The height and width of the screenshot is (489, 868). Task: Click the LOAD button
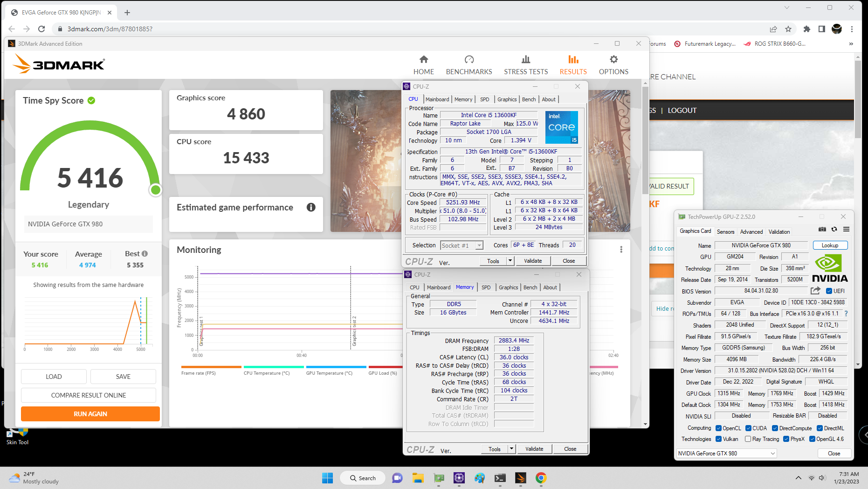pyautogui.click(x=54, y=377)
